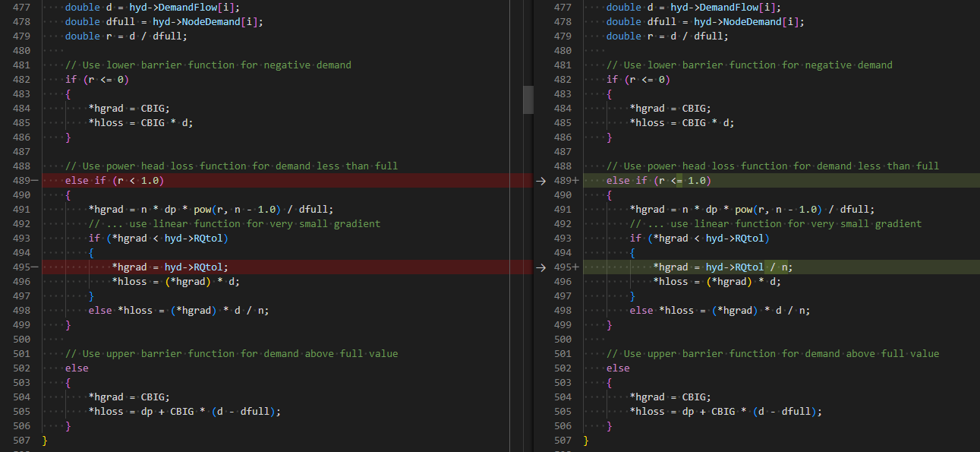Click the revert arrow beside line 495
Screen dimensions: 980x452
click(540, 267)
